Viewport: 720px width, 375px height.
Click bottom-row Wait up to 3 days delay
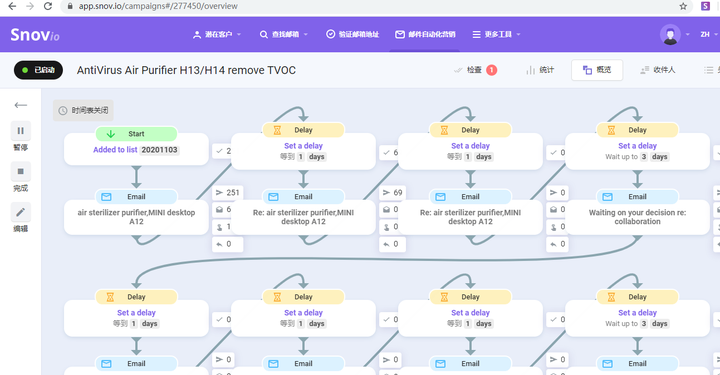pyautogui.click(x=637, y=324)
